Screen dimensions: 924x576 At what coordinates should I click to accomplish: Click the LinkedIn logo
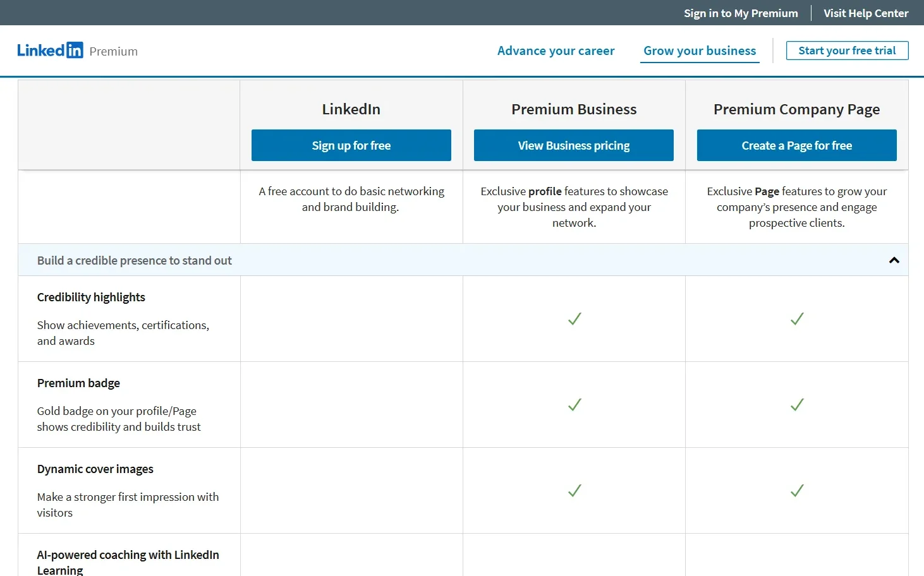pos(50,50)
